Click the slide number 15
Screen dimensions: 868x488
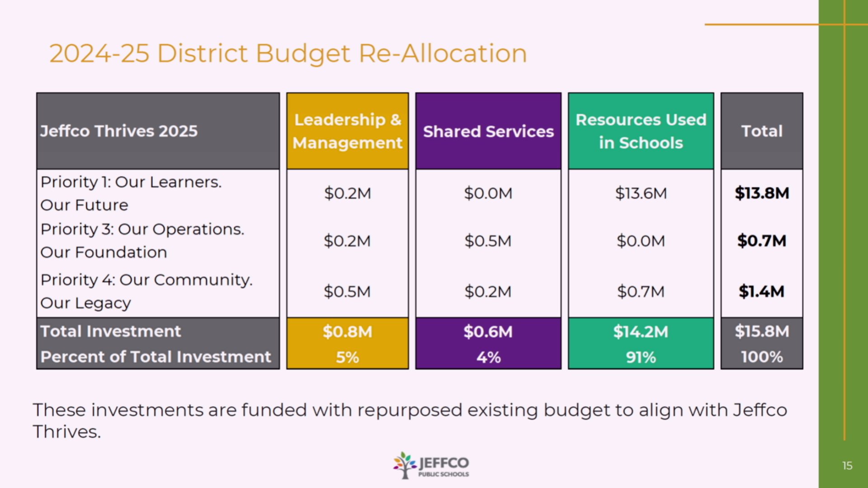click(x=847, y=466)
